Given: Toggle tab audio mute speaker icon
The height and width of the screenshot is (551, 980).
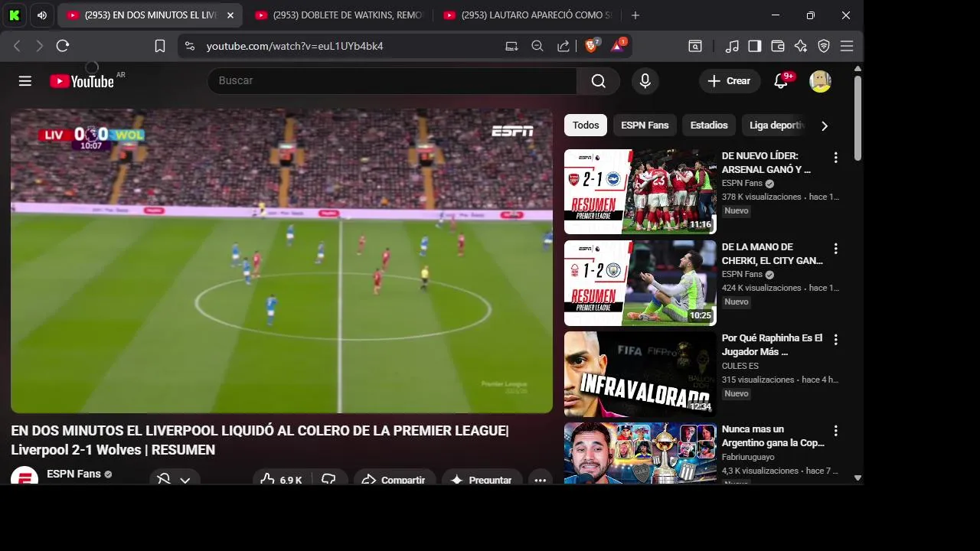Looking at the screenshot, I should (42, 15).
